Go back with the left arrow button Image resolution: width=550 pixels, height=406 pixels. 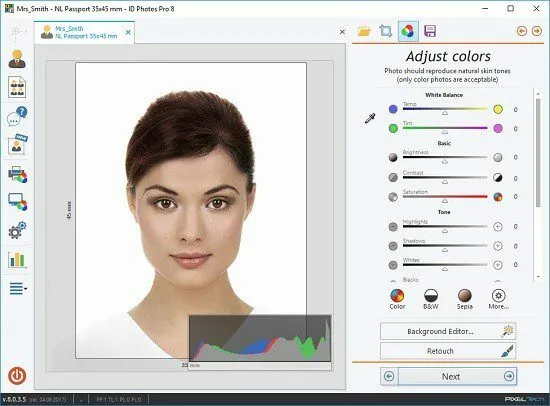click(389, 377)
